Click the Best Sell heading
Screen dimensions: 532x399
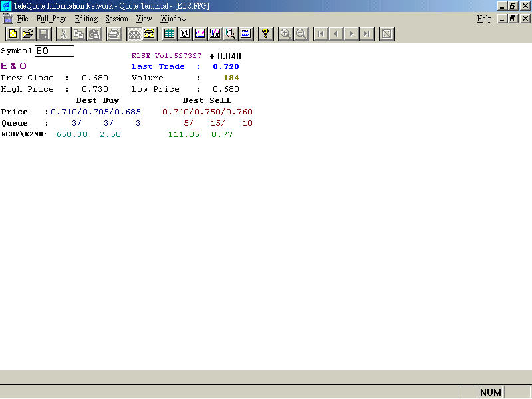coord(207,101)
